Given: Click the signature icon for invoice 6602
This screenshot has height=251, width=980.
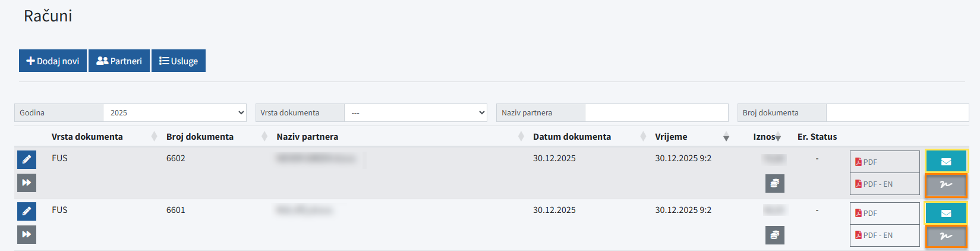Looking at the screenshot, I should (x=946, y=185).
